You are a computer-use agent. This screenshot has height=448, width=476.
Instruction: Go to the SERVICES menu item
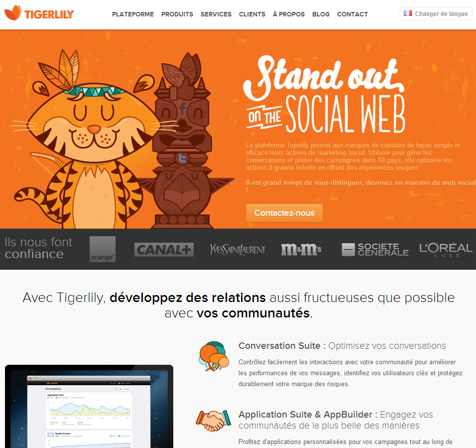(x=216, y=14)
